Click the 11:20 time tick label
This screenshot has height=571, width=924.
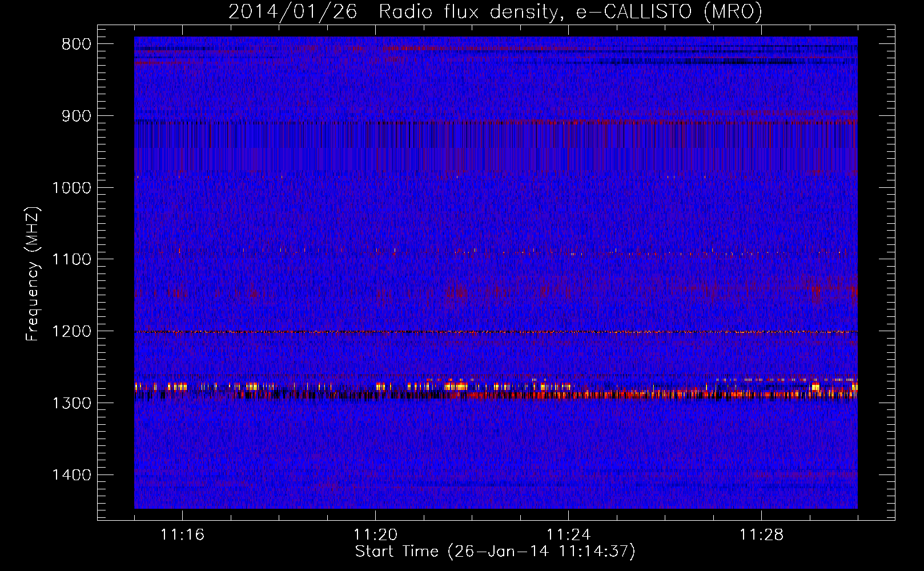click(x=375, y=535)
